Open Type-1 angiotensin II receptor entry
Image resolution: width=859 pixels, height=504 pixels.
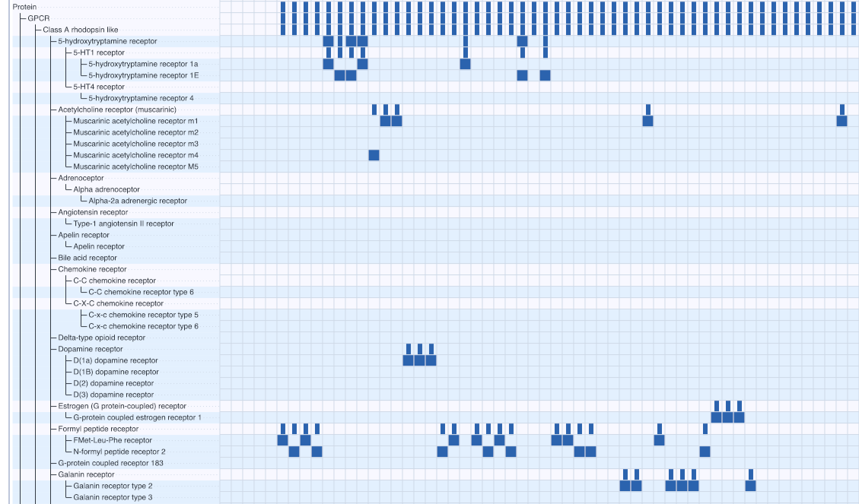[123, 223]
